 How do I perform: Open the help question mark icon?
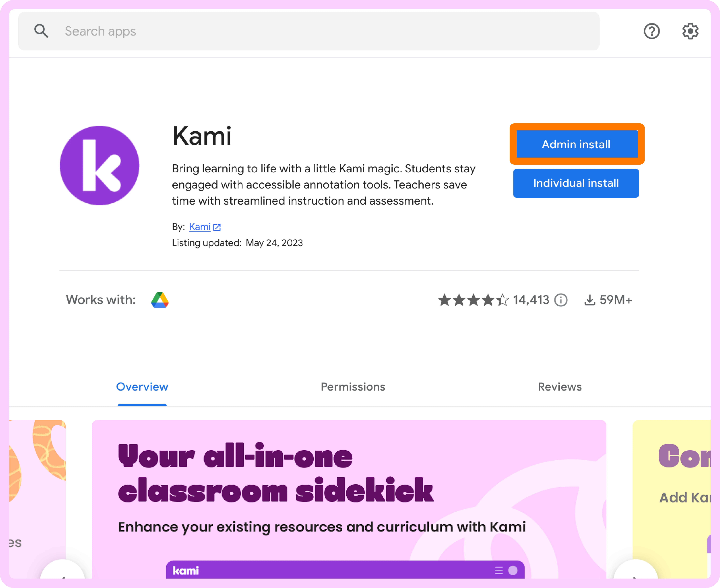click(x=652, y=31)
